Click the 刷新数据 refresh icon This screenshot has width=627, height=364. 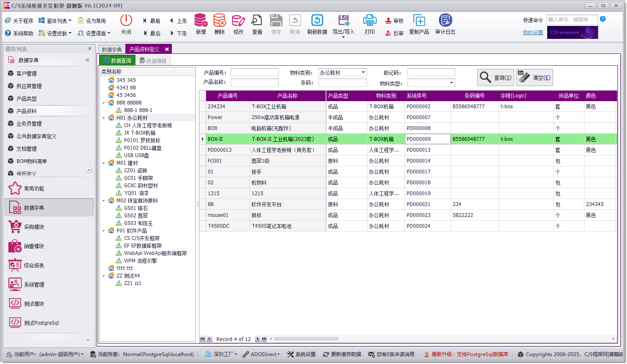(x=317, y=24)
